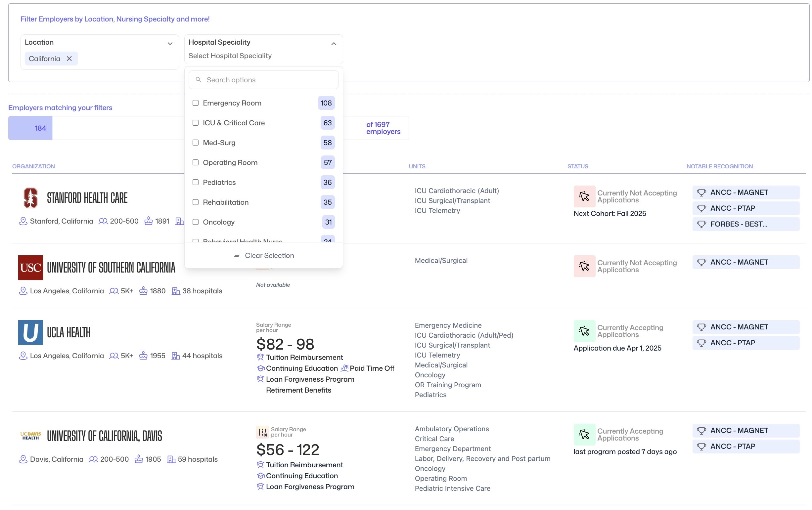Open the UCLA Health organization name
The height and width of the screenshot is (510, 812).
coord(68,332)
